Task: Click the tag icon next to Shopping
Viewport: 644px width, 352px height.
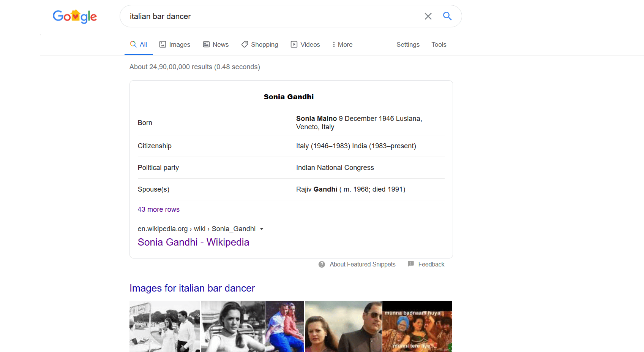Action: pos(245,44)
